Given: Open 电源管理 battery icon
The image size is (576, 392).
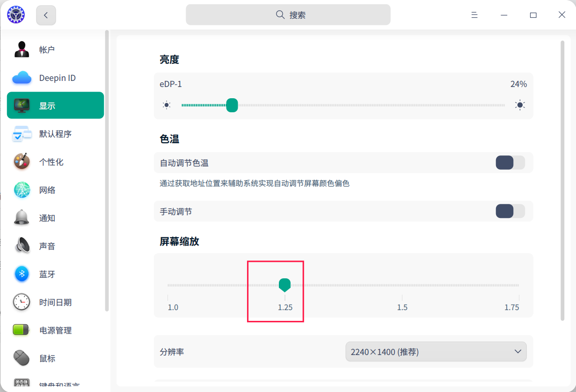Looking at the screenshot, I should [x=22, y=330].
